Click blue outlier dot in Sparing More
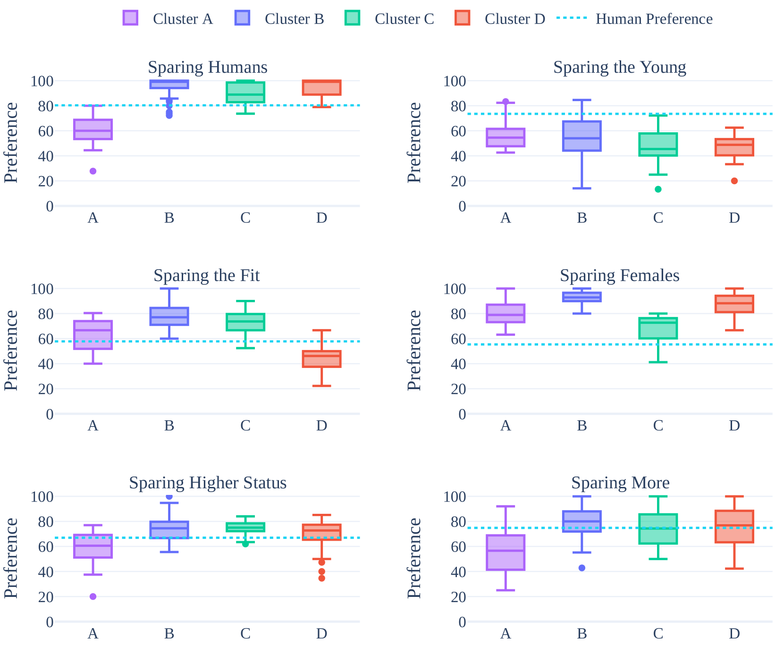784x672 pixels. point(582,568)
